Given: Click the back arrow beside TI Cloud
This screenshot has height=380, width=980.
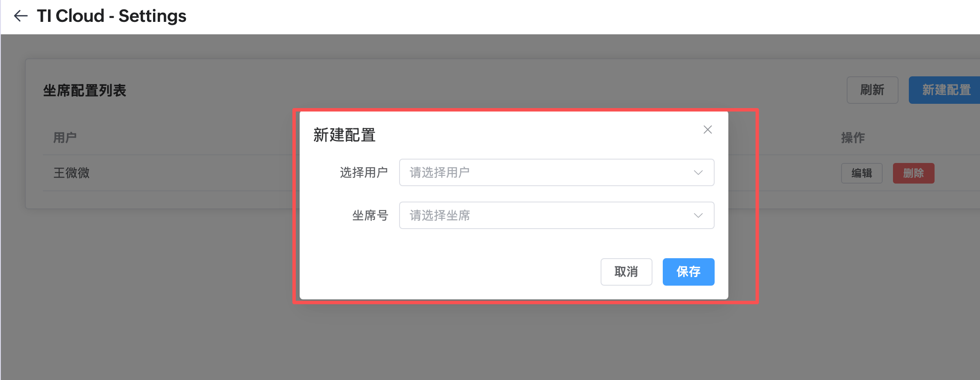Looking at the screenshot, I should pyautogui.click(x=21, y=16).
